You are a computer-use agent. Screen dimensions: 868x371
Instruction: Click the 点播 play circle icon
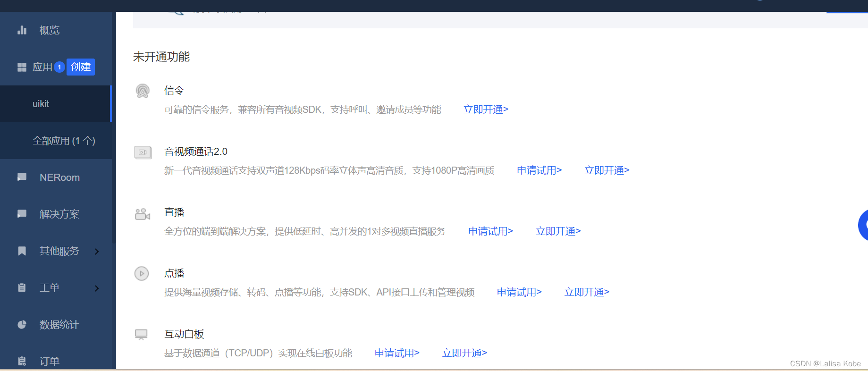(142, 273)
